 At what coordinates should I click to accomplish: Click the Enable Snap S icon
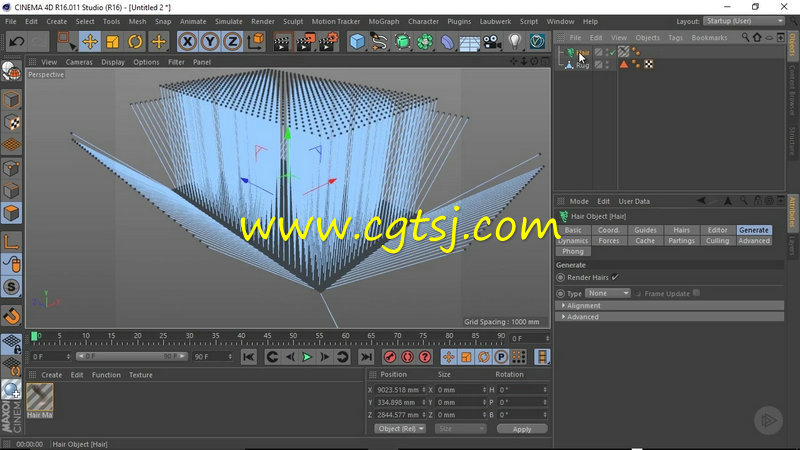pyautogui.click(x=11, y=287)
